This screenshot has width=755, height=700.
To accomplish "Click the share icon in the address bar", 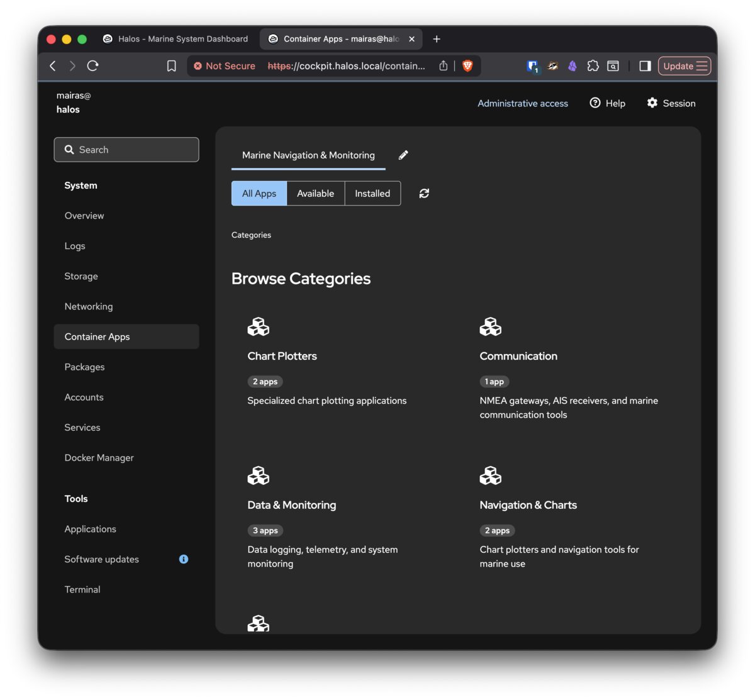I will tap(443, 65).
